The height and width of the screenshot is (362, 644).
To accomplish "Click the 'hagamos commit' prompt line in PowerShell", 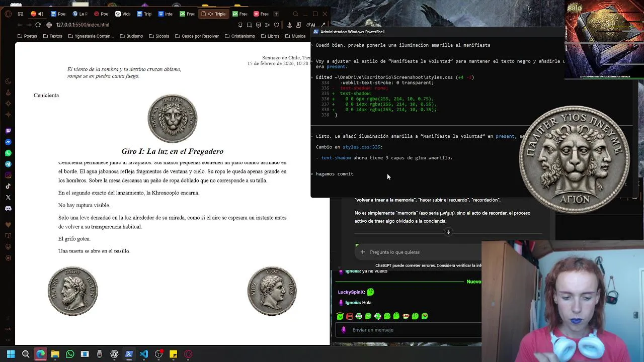I will click(x=335, y=174).
